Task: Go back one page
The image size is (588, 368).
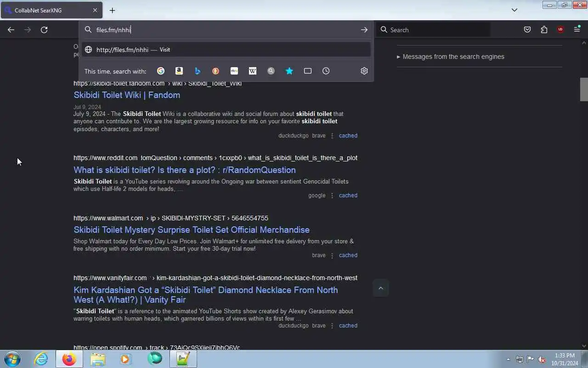Action: (11, 30)
